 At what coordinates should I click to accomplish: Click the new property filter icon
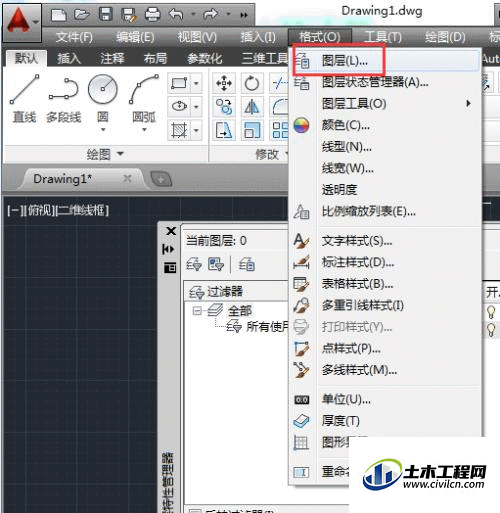click(x=194, y=265)
